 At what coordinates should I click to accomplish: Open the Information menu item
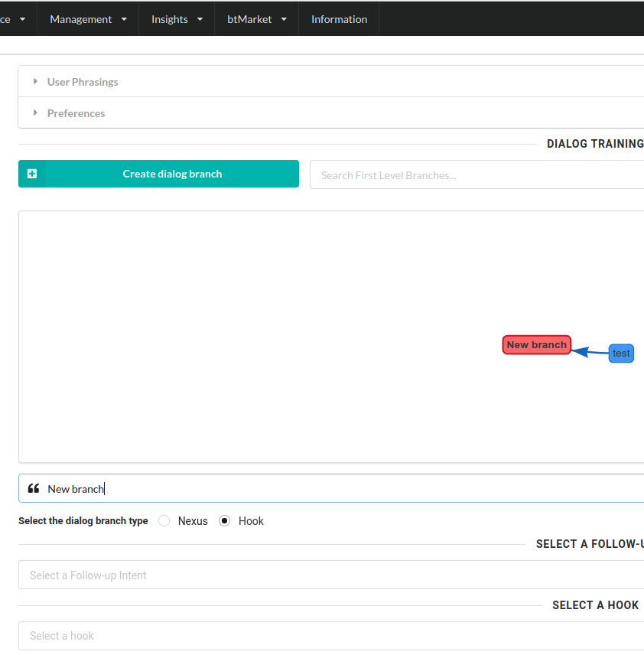pos(339,19)
